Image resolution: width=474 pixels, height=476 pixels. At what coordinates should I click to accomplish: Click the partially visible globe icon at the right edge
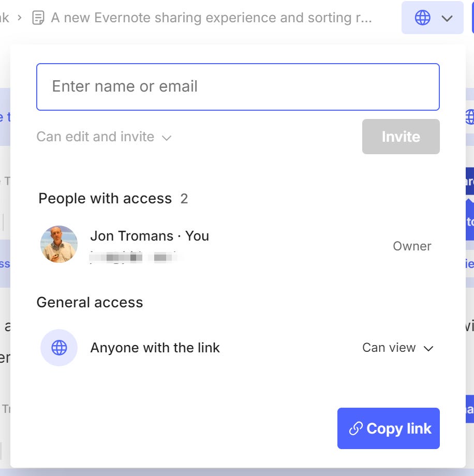coord(469,117)
